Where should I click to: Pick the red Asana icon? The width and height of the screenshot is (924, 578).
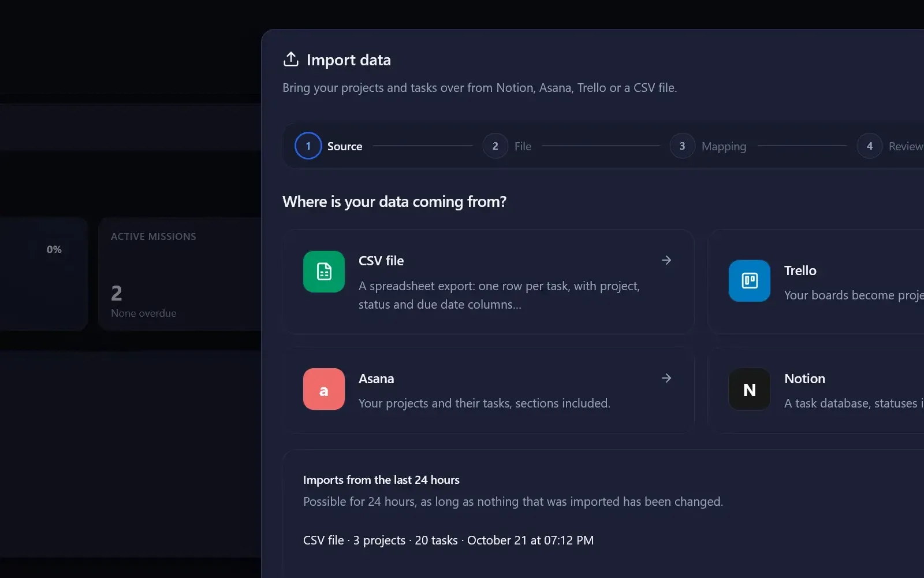324,389
